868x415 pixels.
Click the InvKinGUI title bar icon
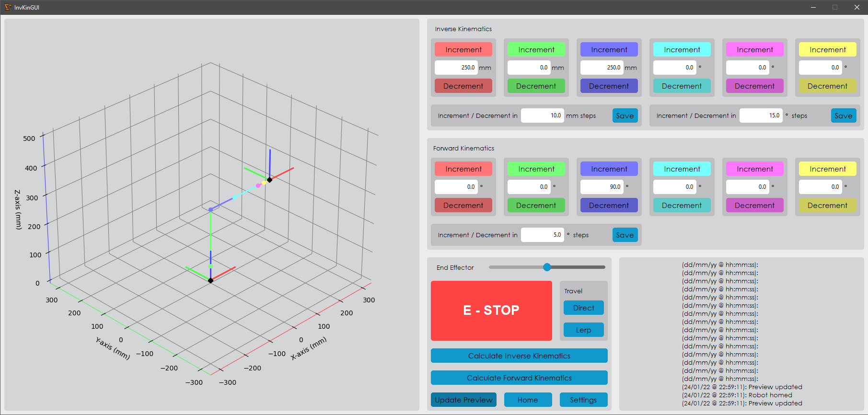pos(8,7)
